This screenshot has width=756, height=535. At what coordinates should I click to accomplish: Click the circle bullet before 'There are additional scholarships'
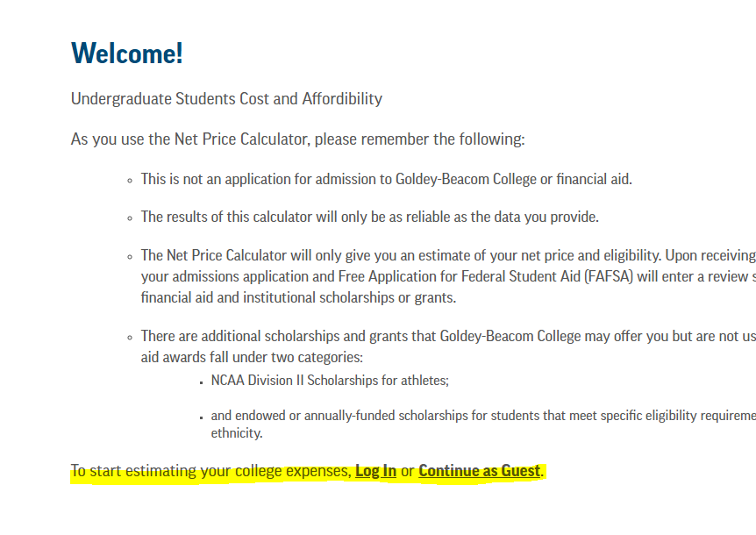(x=130, y=338)
